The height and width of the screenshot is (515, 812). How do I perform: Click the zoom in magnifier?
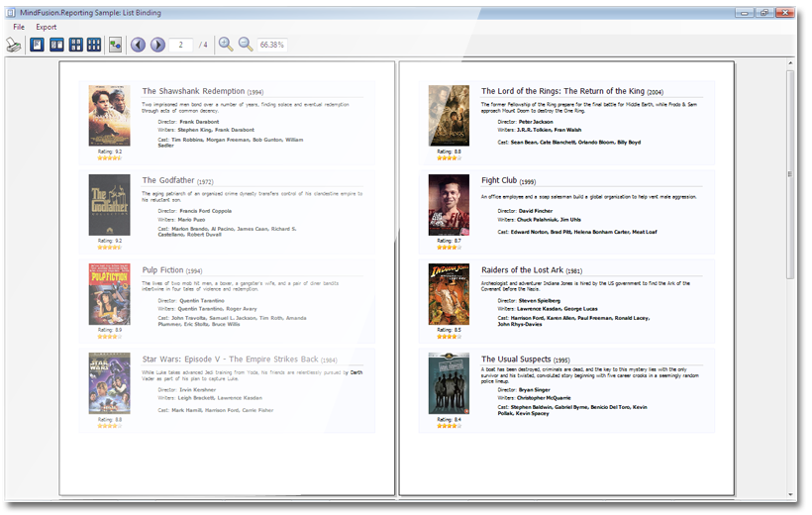point(225,45)
